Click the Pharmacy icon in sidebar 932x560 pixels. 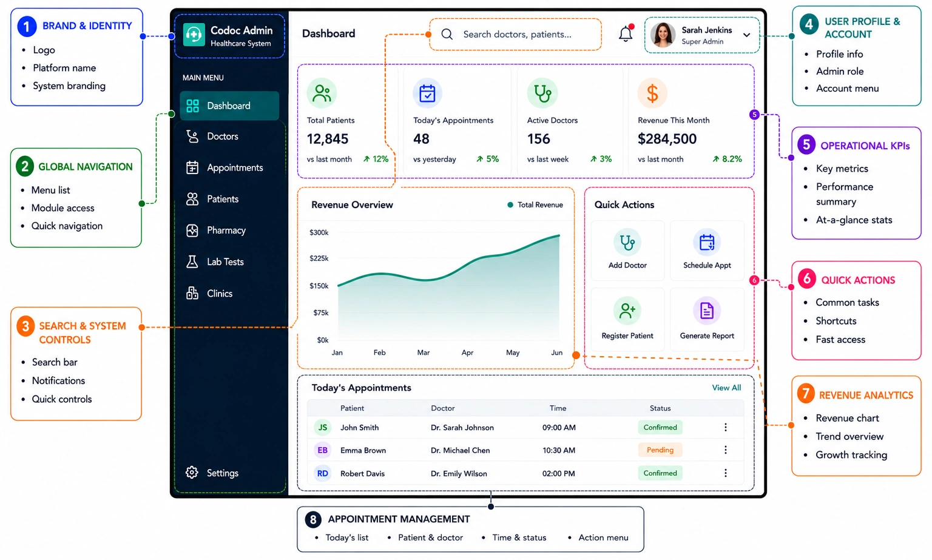(192, 231)
